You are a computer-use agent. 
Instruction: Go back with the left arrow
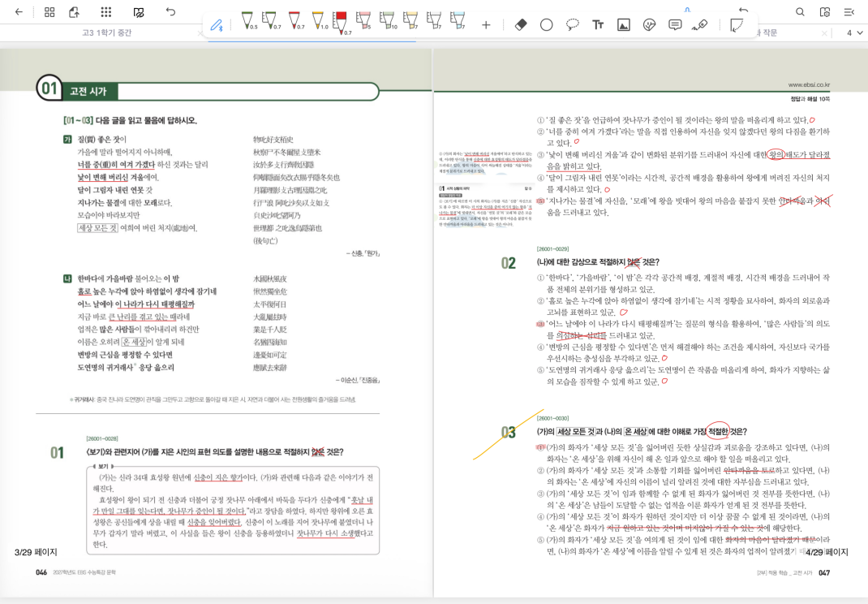click(19, 12)
